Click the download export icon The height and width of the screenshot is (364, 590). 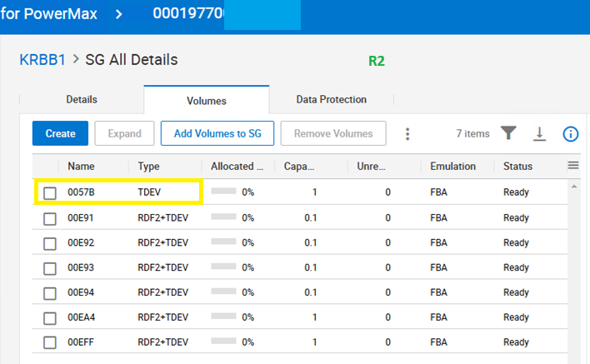539,134
